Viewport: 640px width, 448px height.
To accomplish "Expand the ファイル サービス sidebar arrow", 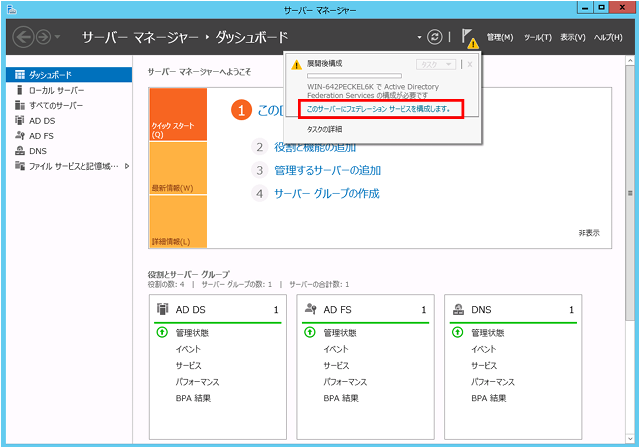I will pyautogui.click(x=127, y=166).
